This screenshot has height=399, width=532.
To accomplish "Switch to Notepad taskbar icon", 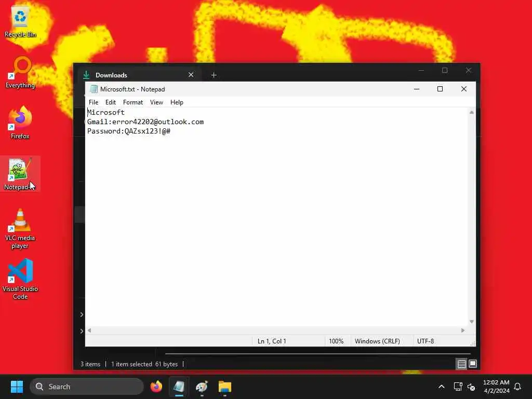I will [x=179, y=387].
